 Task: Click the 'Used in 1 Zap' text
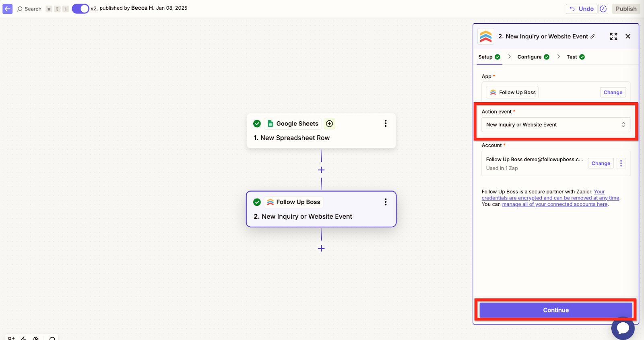click(502, 168)
